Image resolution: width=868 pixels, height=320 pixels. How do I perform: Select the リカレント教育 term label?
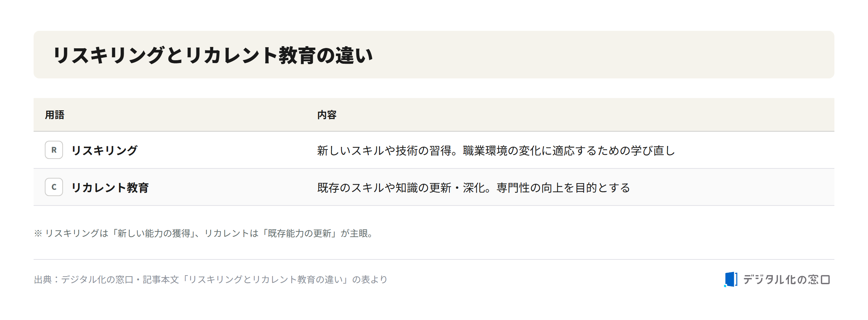click(110, 187)
